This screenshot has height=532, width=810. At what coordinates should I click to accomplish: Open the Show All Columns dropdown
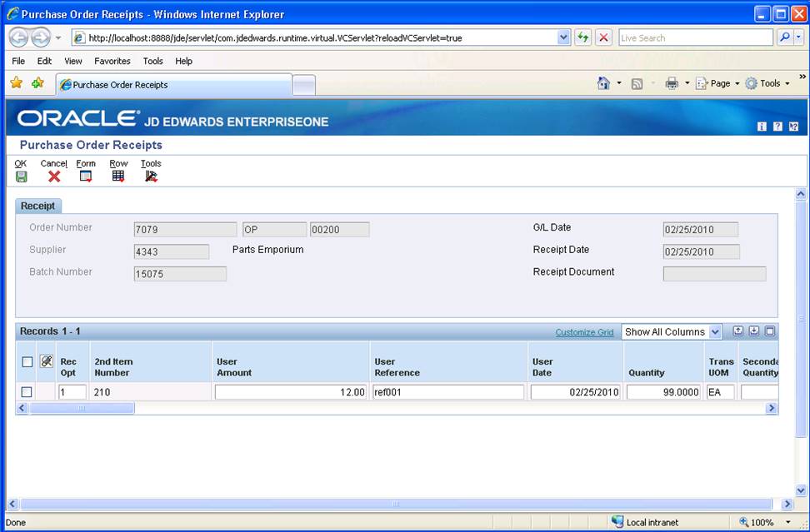pyautogui.click(x=715, y=332)
